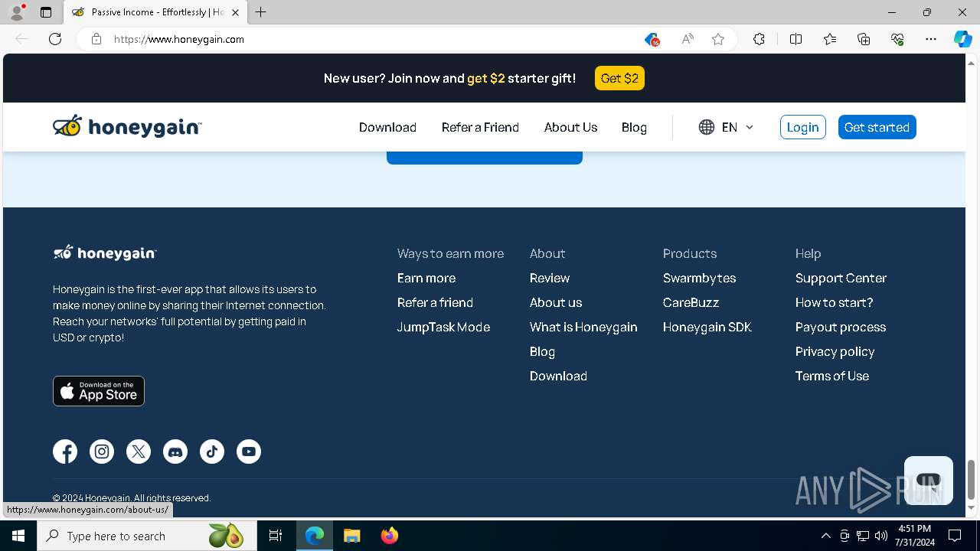Click the Login button

[802, 127]
